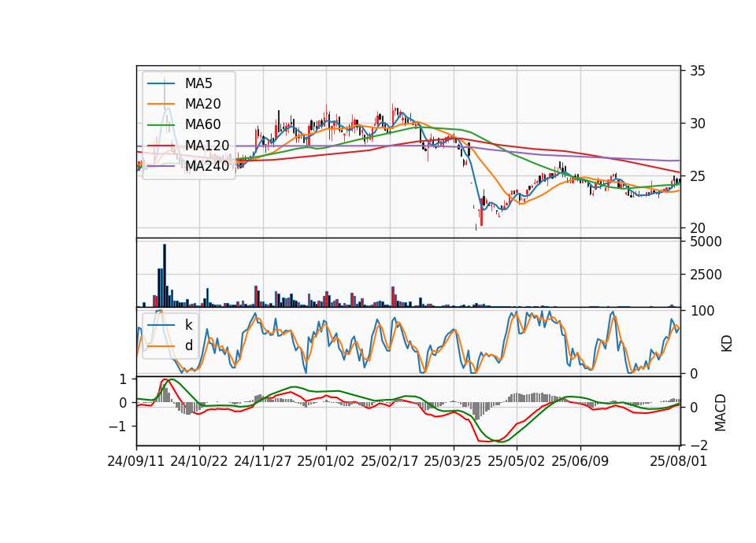Click the 24/11/27 date tick label
This screenshot has height=543, width=756.
(x=263, y=461)
